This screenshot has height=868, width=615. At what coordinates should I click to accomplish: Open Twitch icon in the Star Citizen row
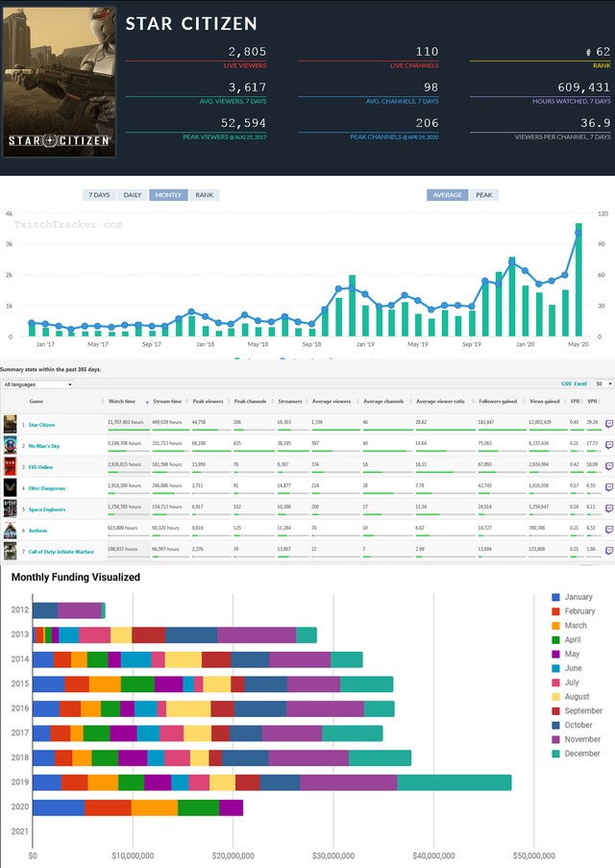[609, 424]
